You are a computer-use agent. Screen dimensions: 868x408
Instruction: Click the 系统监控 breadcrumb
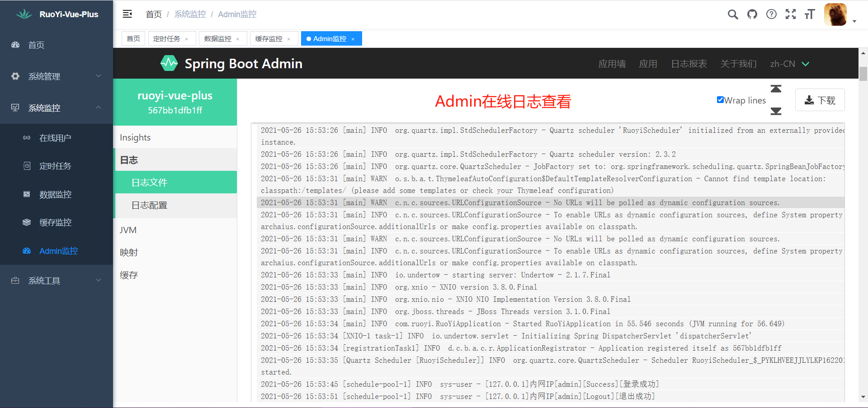tap(190, 14)
